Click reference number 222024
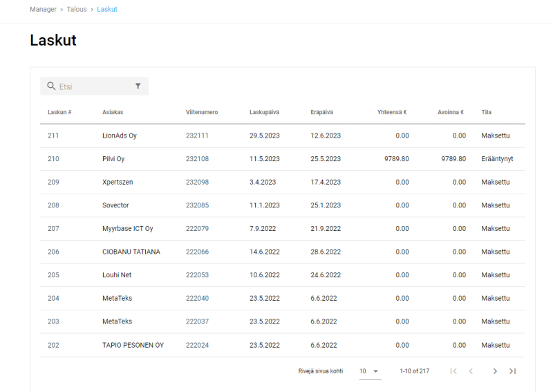 point(197,345)
